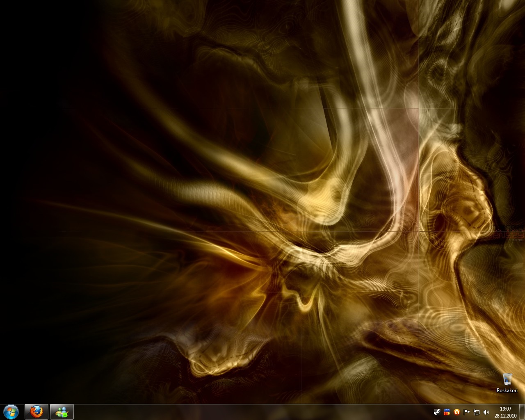Click the Steam icon in system tray

click(438, 412)
